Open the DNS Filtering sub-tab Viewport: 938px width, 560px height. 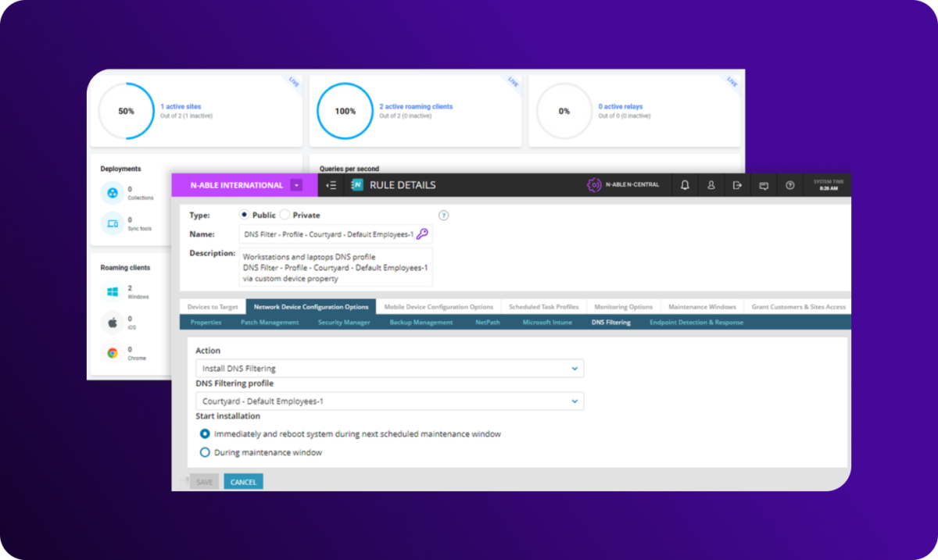click(x=611, y=322)
